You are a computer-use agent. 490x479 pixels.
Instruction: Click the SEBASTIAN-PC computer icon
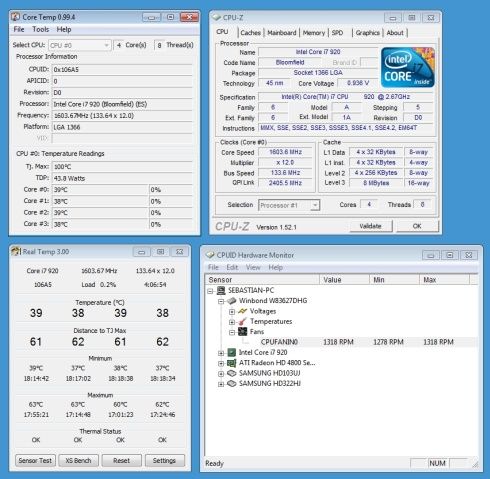pos(221,290)
